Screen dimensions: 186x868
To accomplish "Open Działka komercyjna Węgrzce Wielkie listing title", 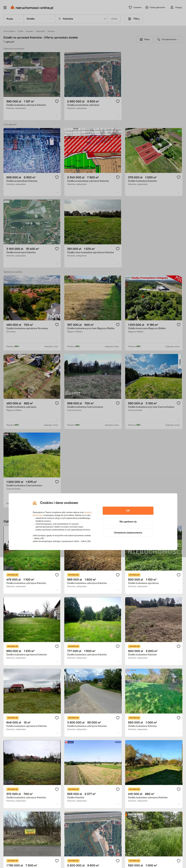I will click(x=147, y=329).
